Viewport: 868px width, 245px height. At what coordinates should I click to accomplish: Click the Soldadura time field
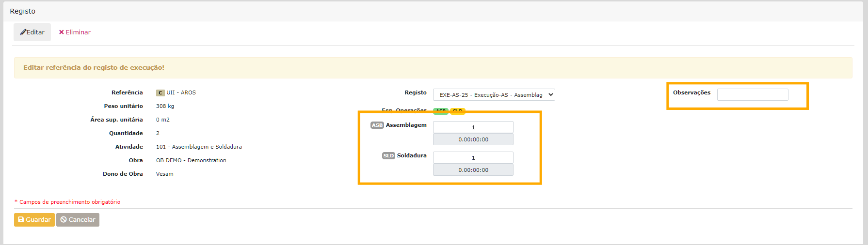(x=473, y=170)
